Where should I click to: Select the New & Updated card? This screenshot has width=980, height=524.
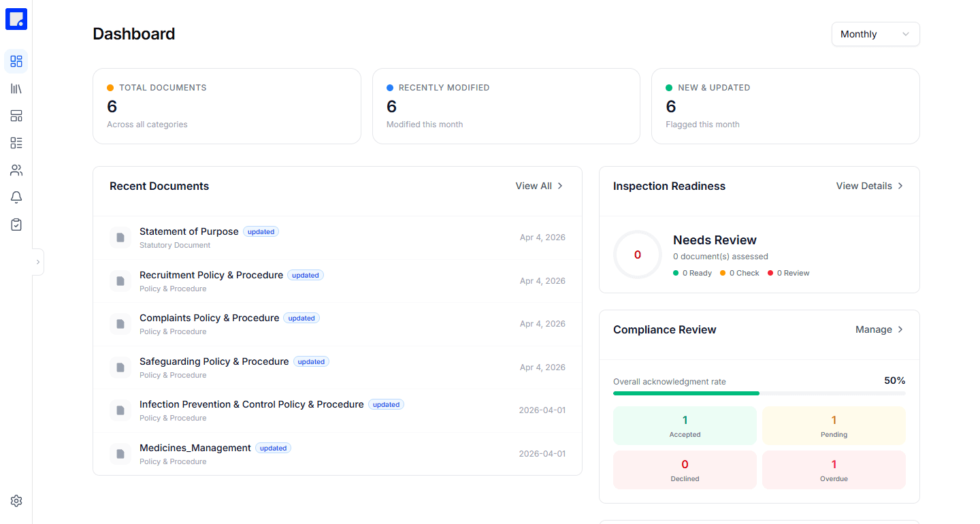[x=785, y=106]
